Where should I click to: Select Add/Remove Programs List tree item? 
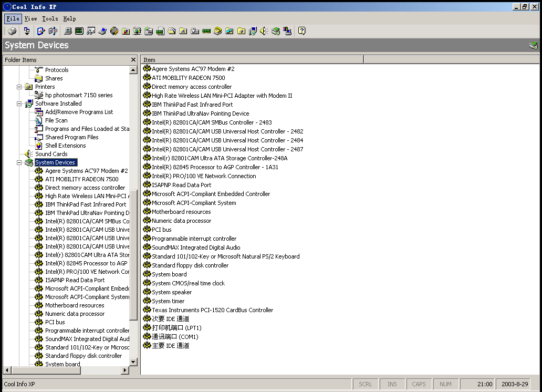coord(79,112)
